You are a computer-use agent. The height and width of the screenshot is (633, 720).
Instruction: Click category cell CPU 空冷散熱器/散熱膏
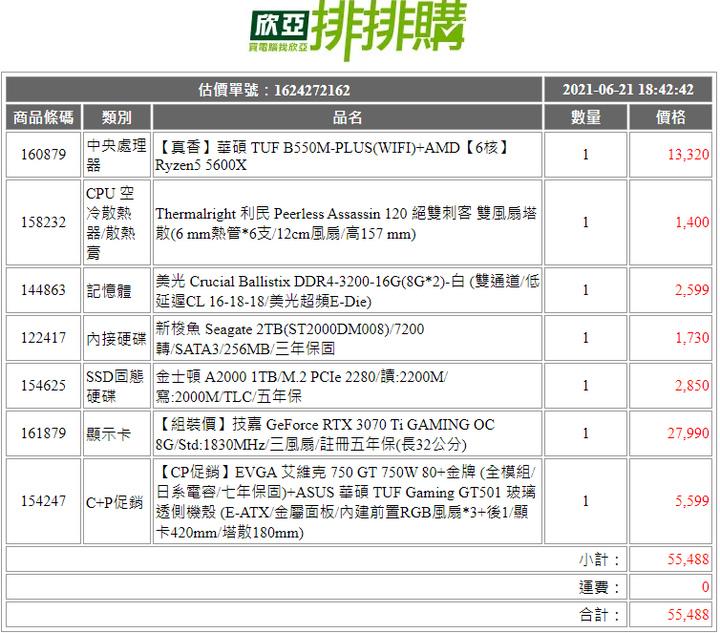117,223
